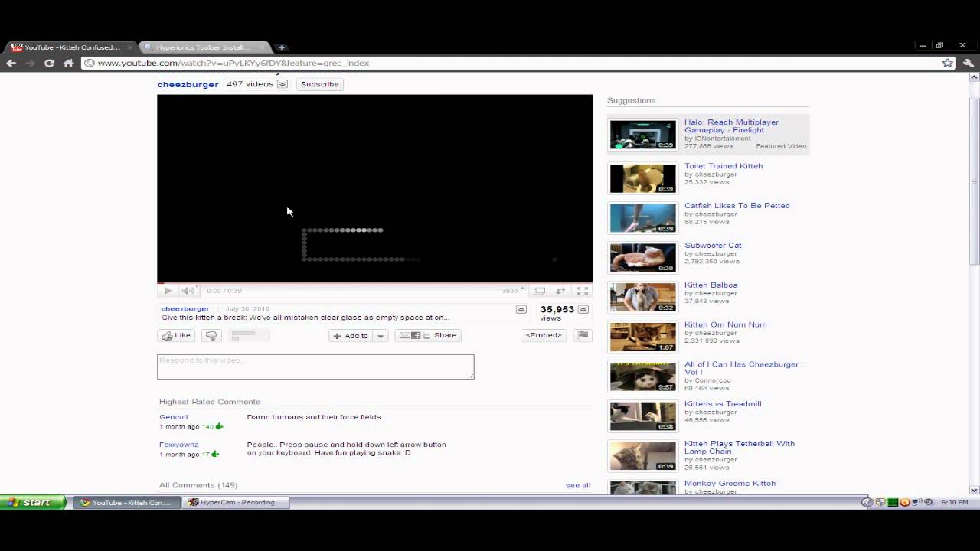Image resolution: width=980 pixels, height=551 pixels.
Task: Click the green monitor tray icon
Action: 893,503
